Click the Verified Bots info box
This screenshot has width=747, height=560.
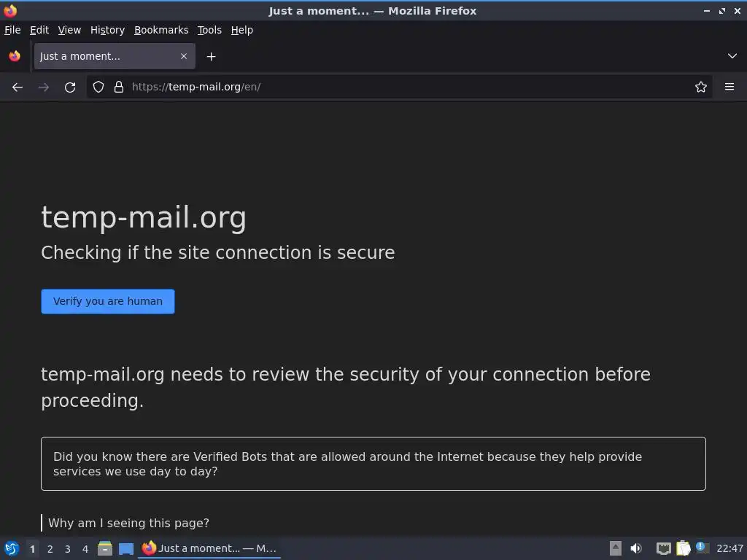click(373, 464)
